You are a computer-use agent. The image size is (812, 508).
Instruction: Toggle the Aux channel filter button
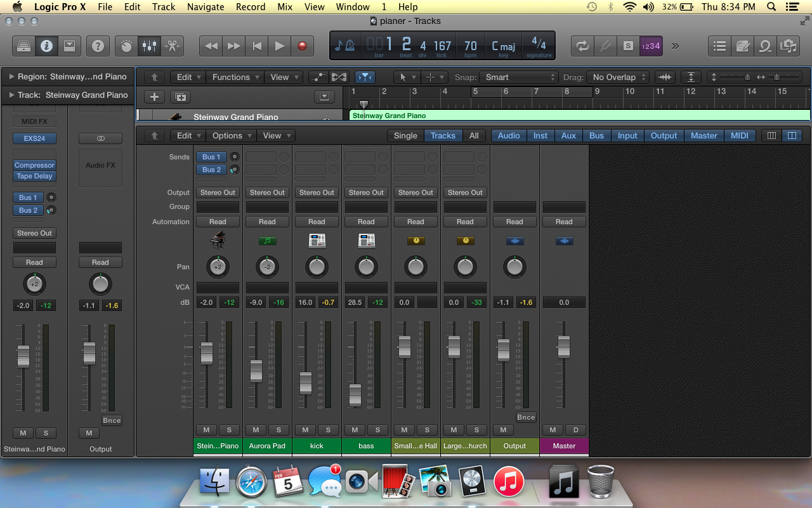click(x=569, y=135)
